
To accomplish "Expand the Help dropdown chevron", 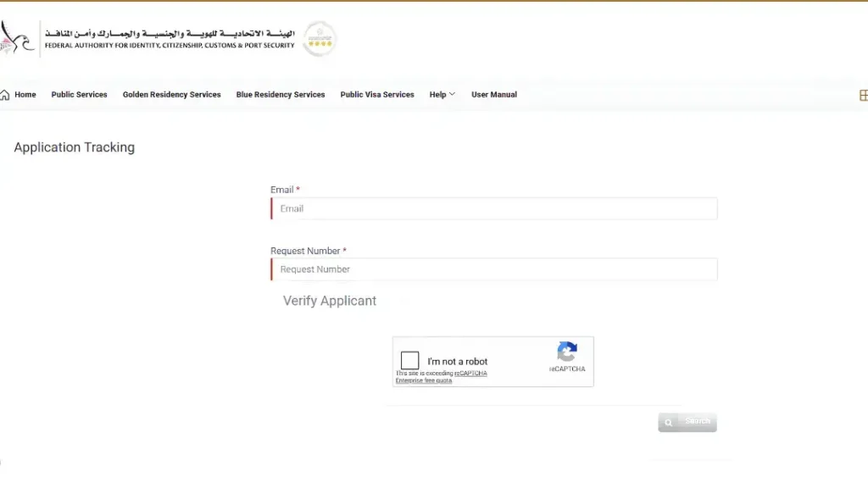I will (452, 95).
